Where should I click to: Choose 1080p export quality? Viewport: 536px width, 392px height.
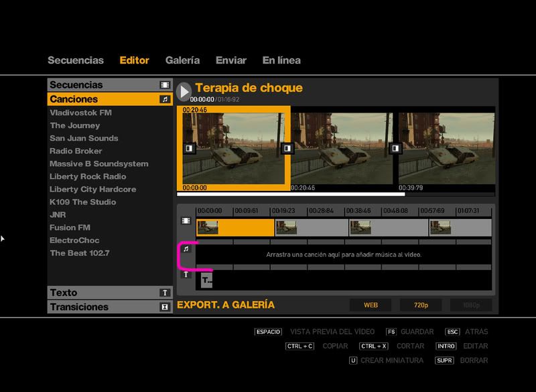coord(471,305)
